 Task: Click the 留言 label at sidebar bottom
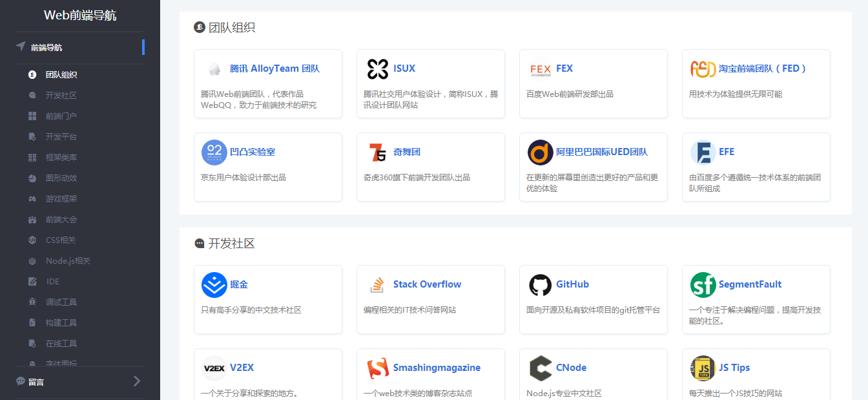click(36, 382)
